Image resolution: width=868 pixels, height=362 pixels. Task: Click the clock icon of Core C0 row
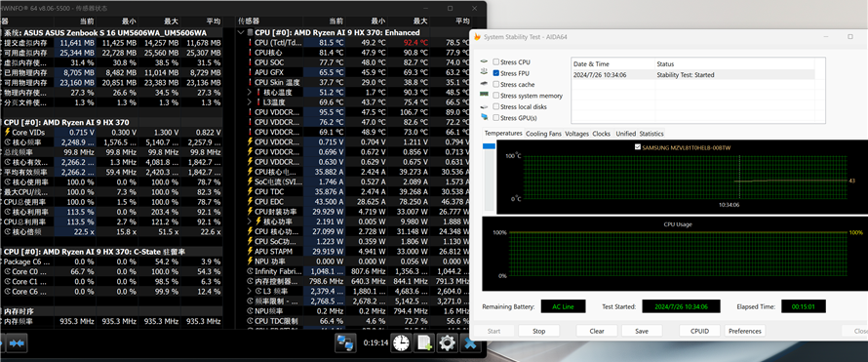click(7, 272)
